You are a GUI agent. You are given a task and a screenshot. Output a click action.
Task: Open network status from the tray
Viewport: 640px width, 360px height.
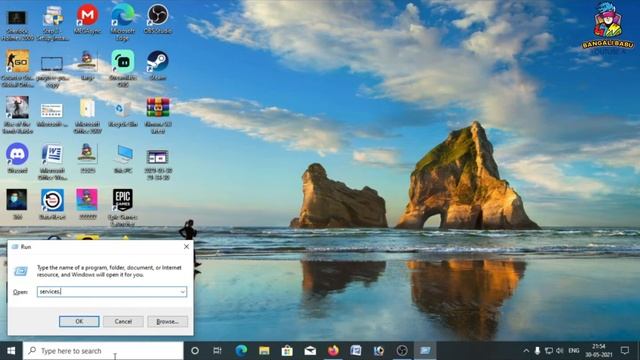coord(549,351)
